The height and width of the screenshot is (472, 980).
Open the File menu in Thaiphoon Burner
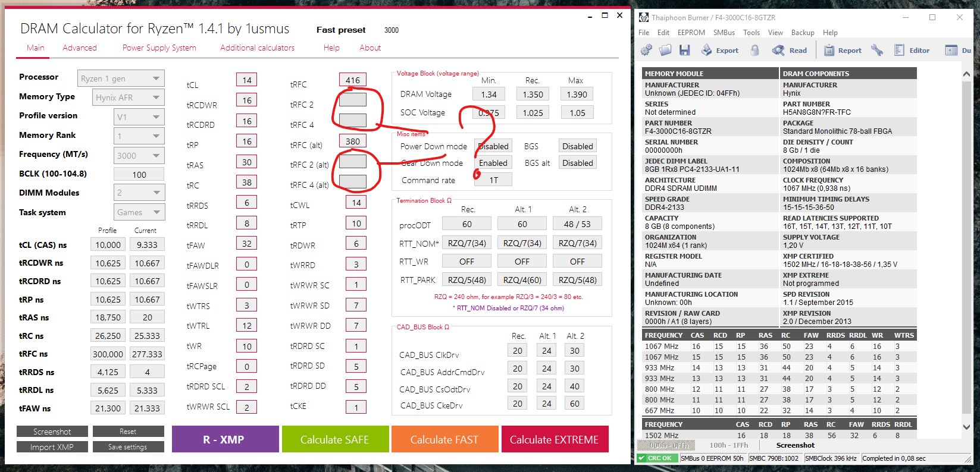tap(644, 33)
